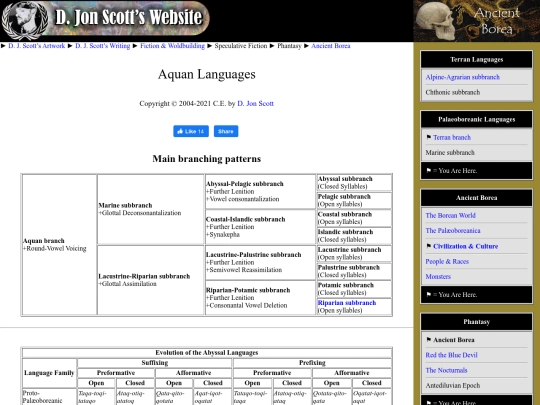The image size is (540, 405).
Task: Select the Coastal subbranch cell
Action: (x=354, y=218)
